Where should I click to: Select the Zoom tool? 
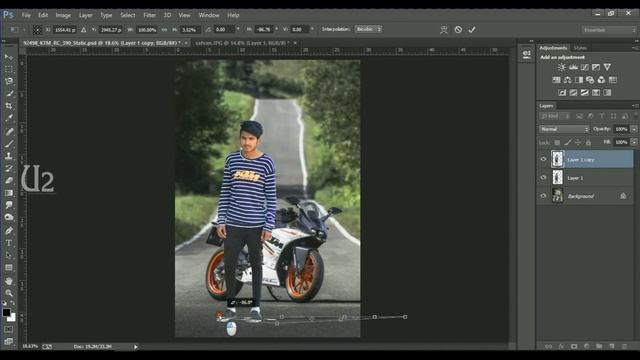click(x=9, y=293)
